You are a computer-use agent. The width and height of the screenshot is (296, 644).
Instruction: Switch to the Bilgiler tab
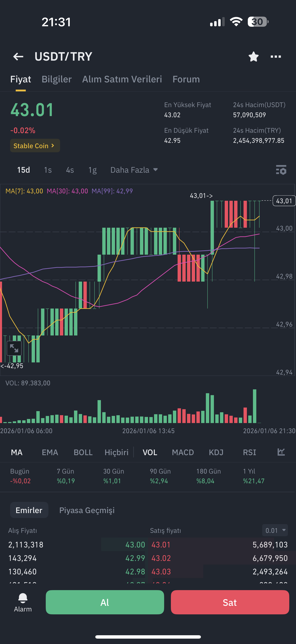point(57,79)
